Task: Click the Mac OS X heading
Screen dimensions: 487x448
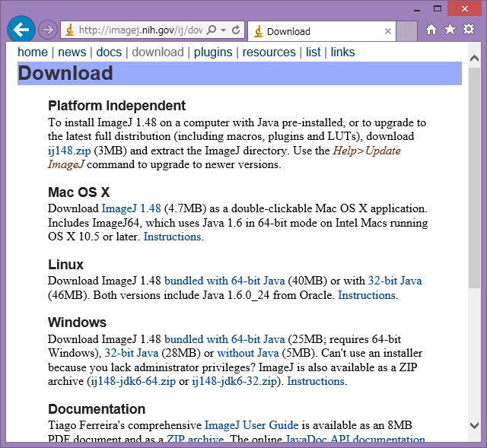Action: click(79, 192)
